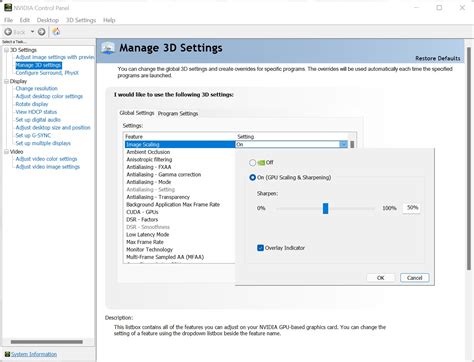
Task: Open the Edit menu
Action: 25,20
